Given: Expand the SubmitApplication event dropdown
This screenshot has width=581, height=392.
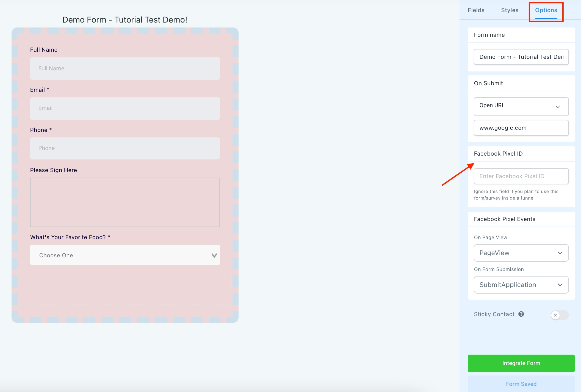Looking at the screenshot, I should [x=521, y=285].
